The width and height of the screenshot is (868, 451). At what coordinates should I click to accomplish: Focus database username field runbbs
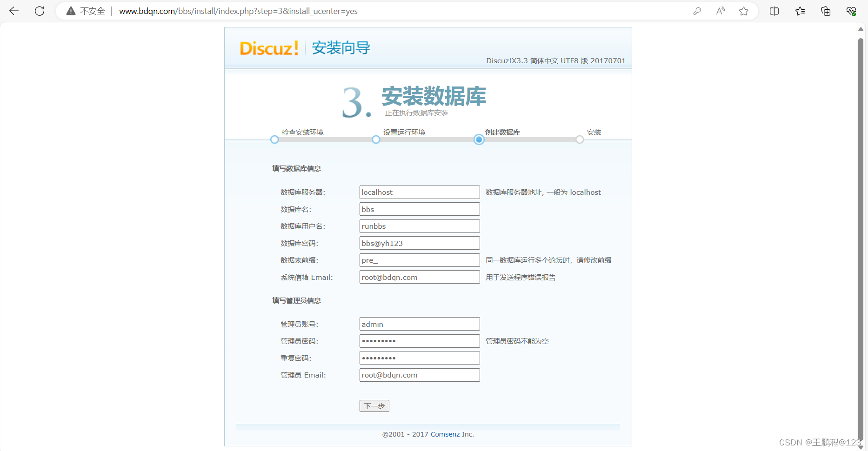pos(420,226)
